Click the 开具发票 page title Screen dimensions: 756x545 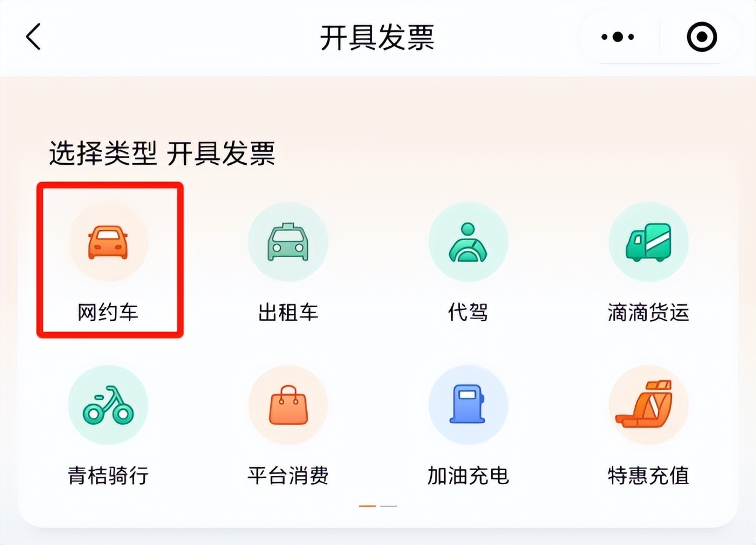click(377, 38)
